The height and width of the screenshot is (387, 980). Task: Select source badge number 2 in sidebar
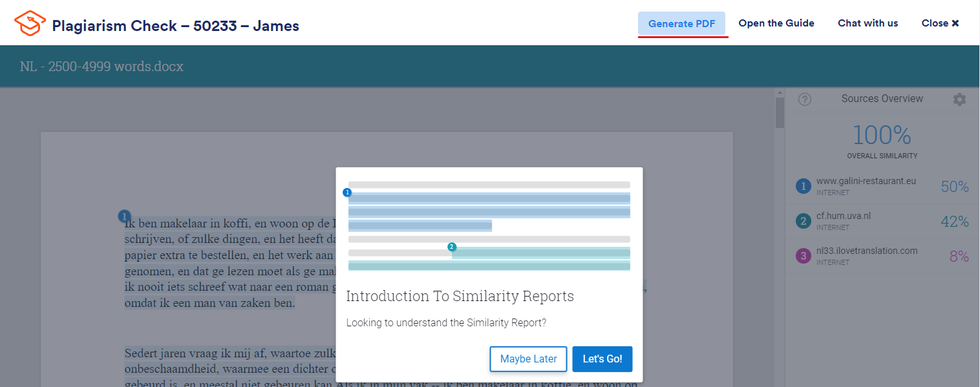point(803,222)
